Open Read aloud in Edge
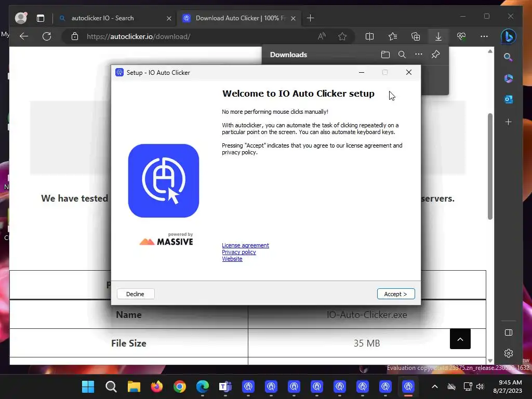 pos(322,36)
